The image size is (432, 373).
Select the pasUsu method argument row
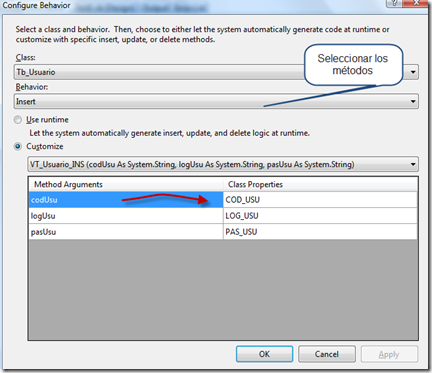click(x=126, y=232)
